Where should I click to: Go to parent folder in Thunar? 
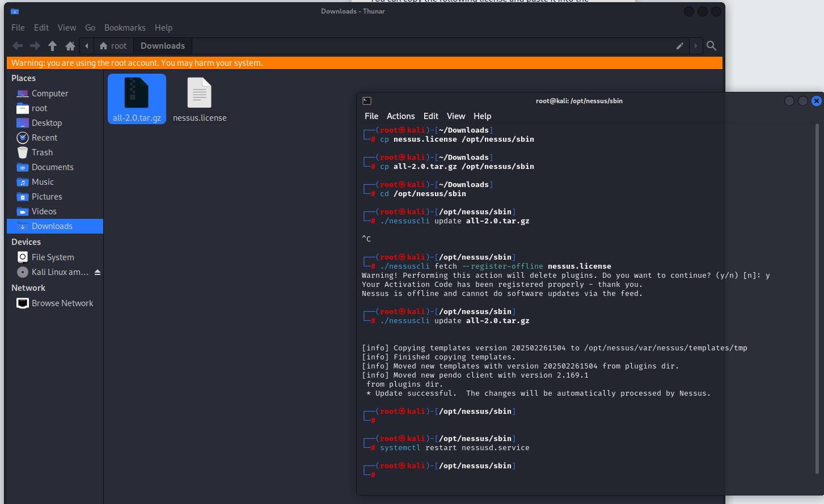tap(53, 46)
